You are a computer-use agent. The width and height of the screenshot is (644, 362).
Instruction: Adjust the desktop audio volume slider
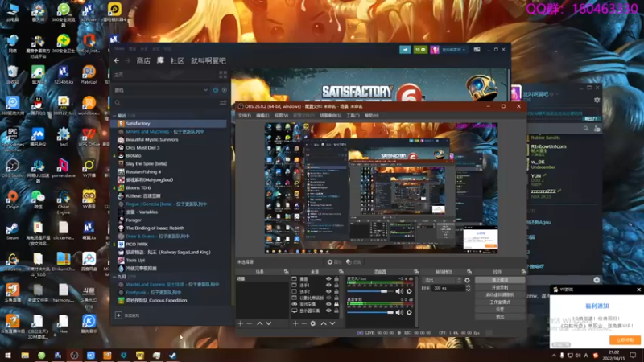390,312
